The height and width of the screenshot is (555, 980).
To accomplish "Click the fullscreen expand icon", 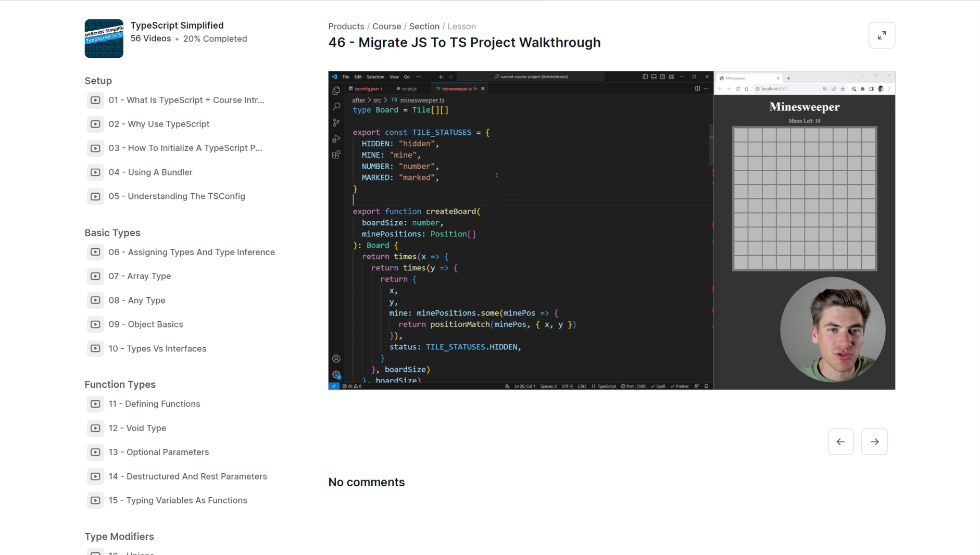I will click(x=882, y=35).
